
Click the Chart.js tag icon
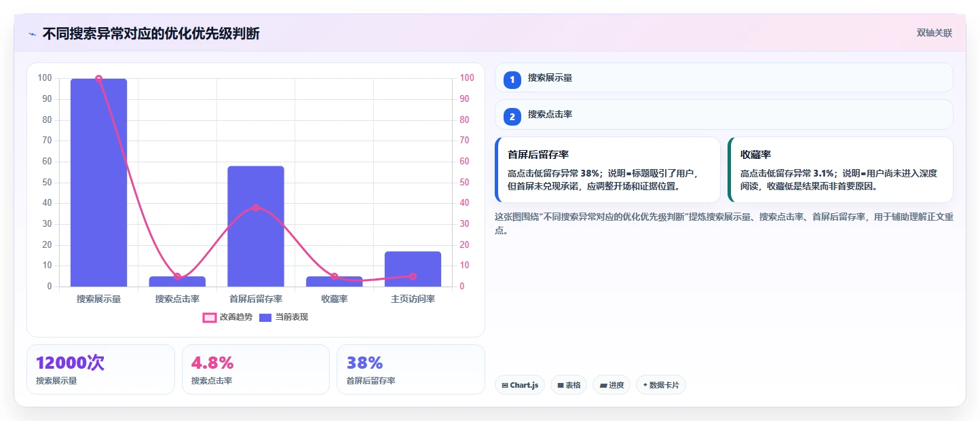(x=505, y=386)
